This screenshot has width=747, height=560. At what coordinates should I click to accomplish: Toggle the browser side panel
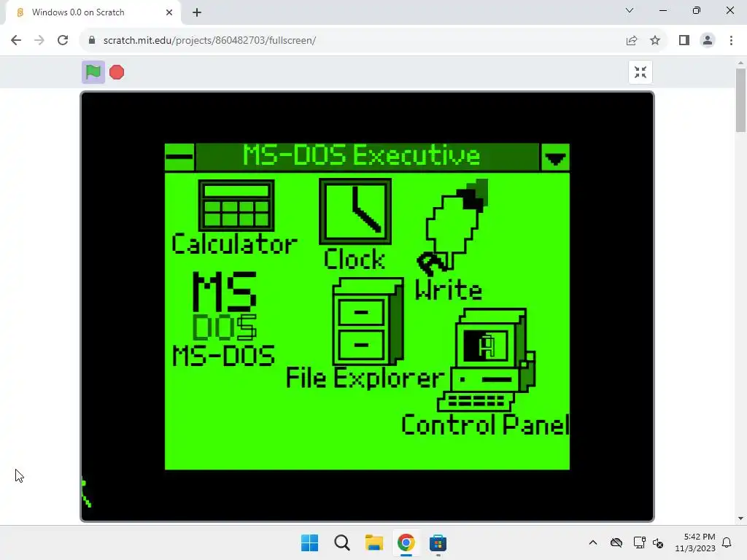click(684, 41)
